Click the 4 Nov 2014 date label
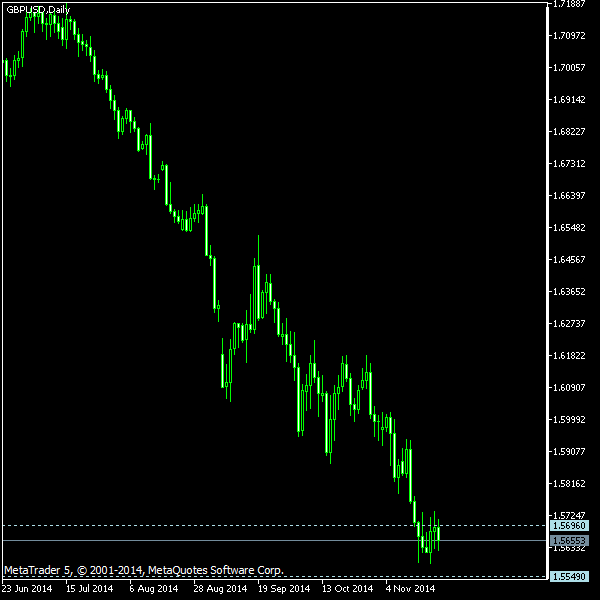 pyautogui.click(x=411, y=589)
